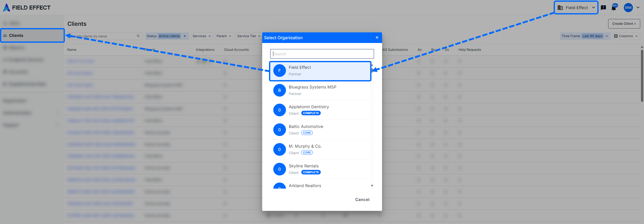This screenshot has height=224, width=644.
Task: Expand the user menu chevron beside MM
Action: (638, 8)
